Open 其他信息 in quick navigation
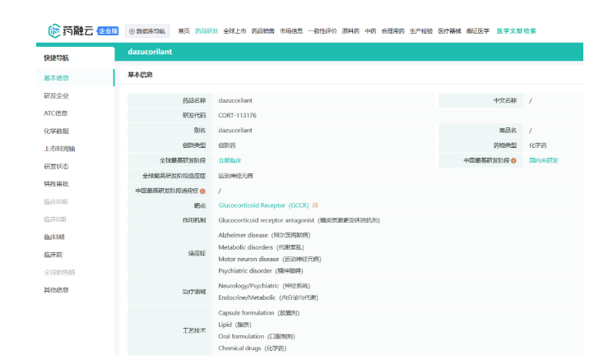Image resolution: width=594 pixels, height=364 pixels. [x=56, y=290]
